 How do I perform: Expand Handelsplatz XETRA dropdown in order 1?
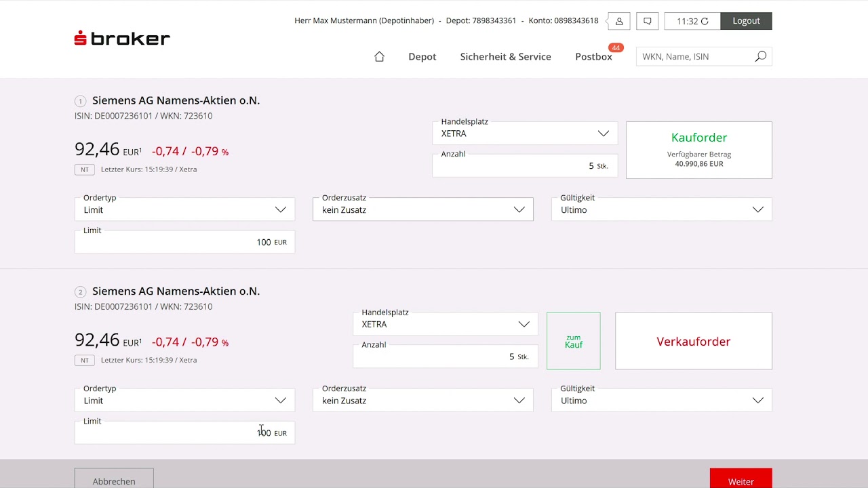[x=525, y=134]
